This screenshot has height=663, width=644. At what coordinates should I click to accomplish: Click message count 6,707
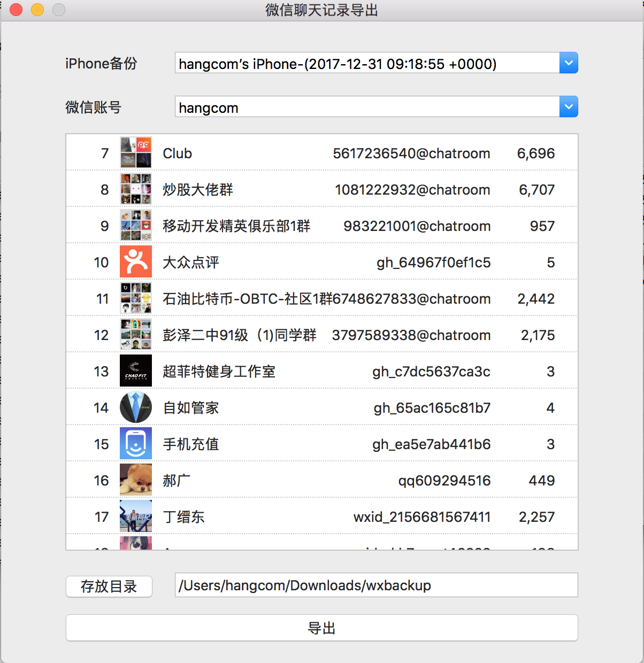tap(537, 190)
